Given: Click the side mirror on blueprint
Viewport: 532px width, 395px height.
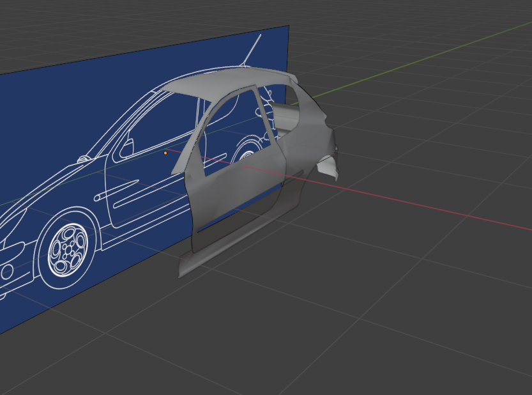Looking at the screenshot, I should click(127, 148).
